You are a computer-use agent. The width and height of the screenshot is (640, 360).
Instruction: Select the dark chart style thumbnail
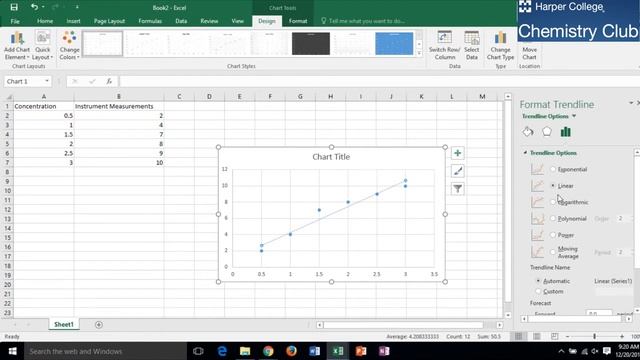(311, 43)
